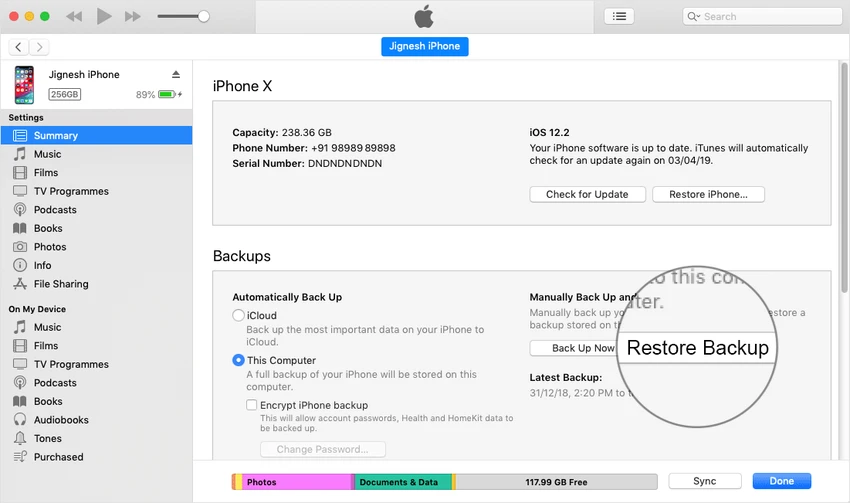Go forward using the right chevron
The width and height of the screenshot is (850, 503).
(39, 47)
